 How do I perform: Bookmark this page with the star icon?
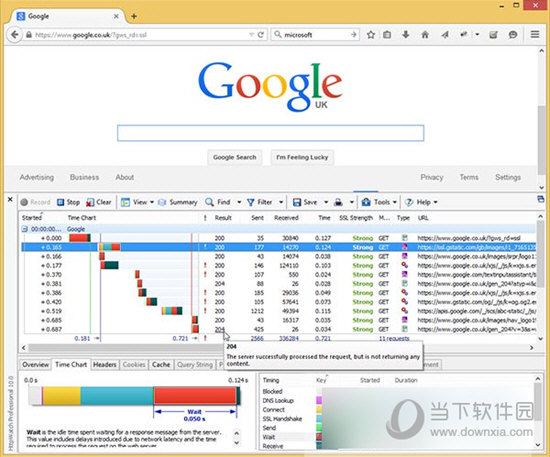pos(371,35)
